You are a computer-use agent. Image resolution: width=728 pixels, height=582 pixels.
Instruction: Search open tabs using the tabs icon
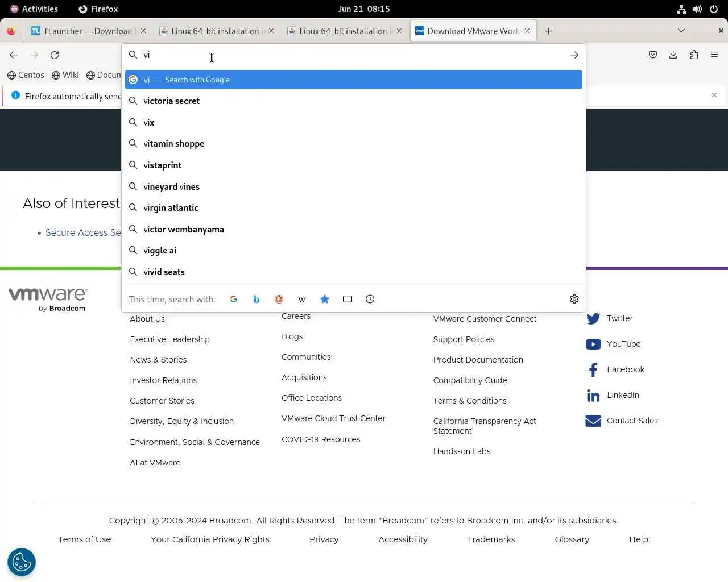pyautogui.click(x=348, y=299)
